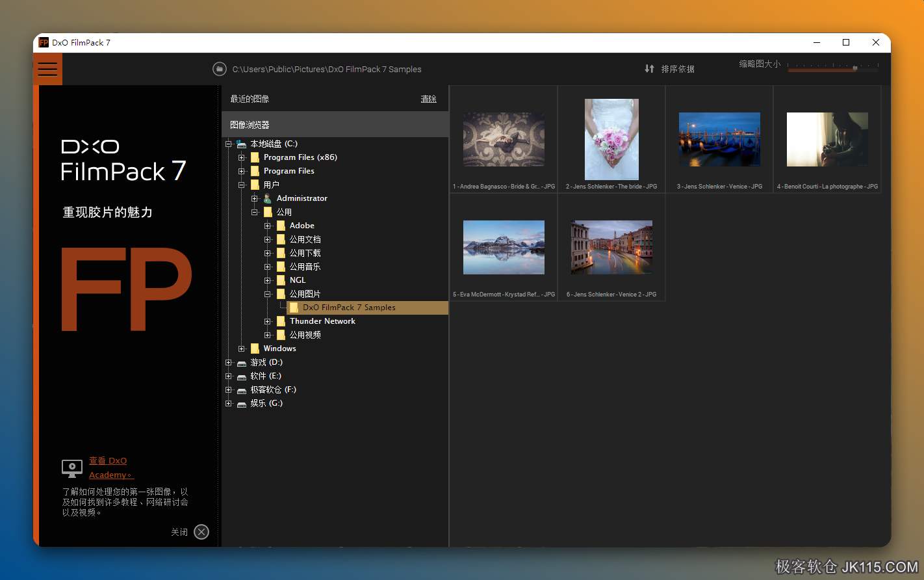Click the 极客软仓 (F:) drive icon
The height and width of the screenshot is (580, 924).
(242, 390)
